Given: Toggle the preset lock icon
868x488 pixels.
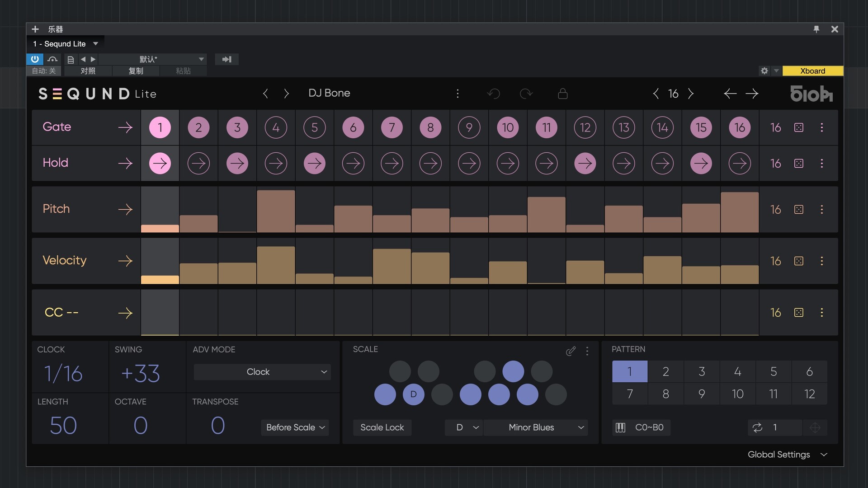Looking at the screenshot, I should pos(563,94).
